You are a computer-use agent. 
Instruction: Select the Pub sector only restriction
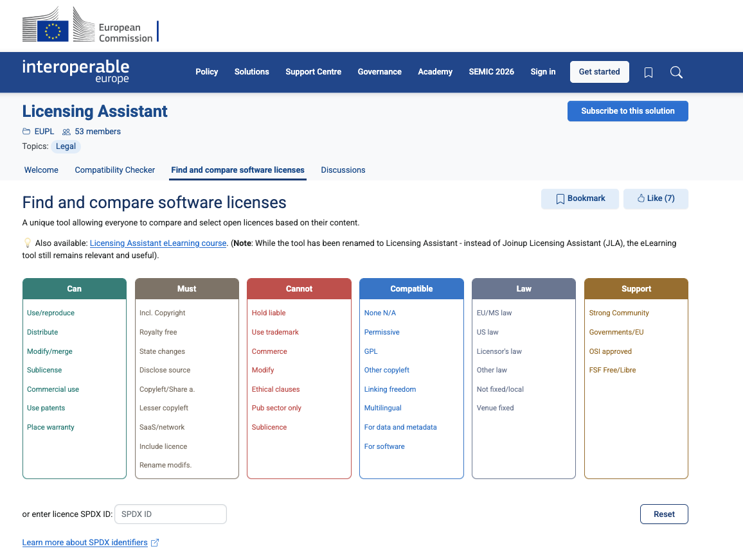276,408
